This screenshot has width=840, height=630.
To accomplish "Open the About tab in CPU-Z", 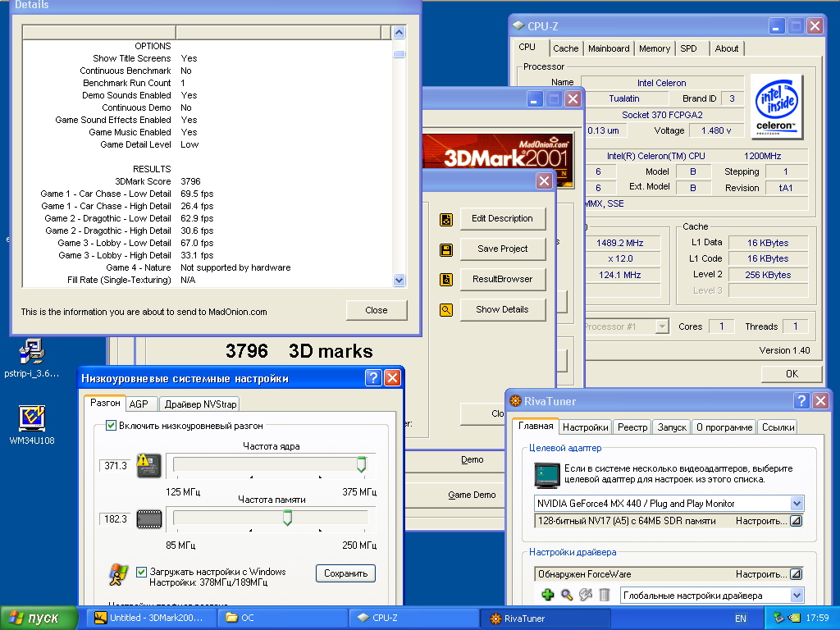I will (x=727, y=48).
